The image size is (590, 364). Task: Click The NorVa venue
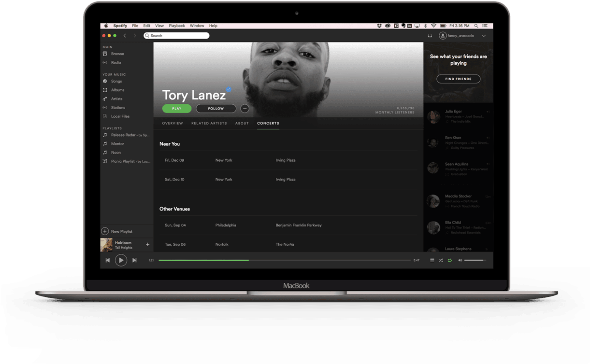(285, 244)
